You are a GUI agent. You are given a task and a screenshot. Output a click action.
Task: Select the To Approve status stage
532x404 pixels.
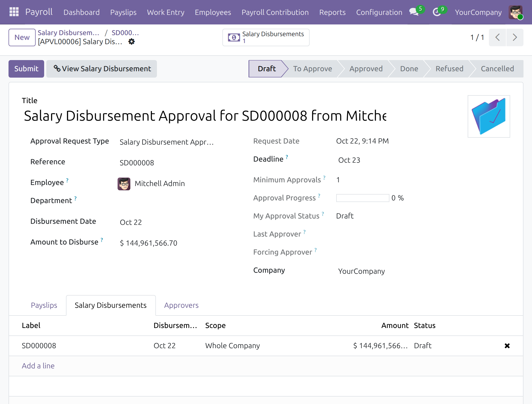click(x=313, y=69)
